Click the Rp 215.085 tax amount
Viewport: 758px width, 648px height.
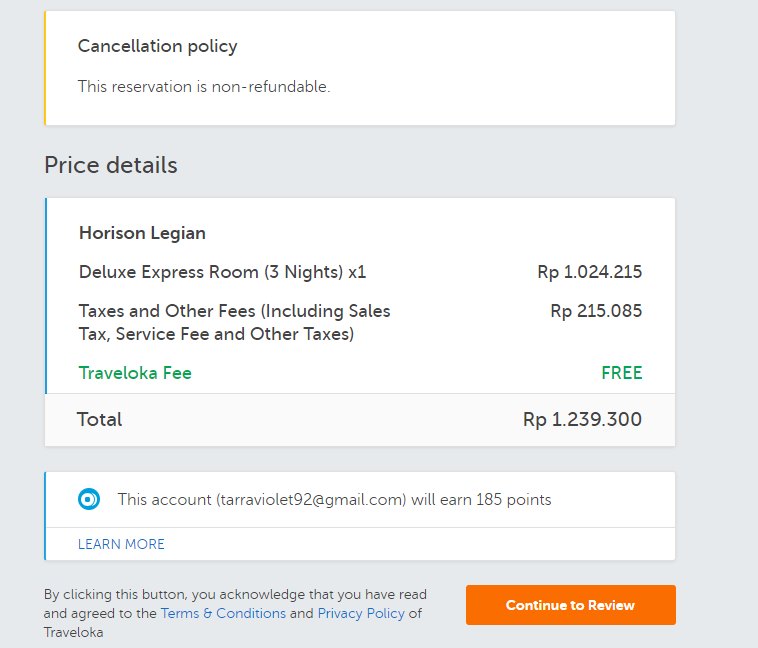tap(596, 311)
